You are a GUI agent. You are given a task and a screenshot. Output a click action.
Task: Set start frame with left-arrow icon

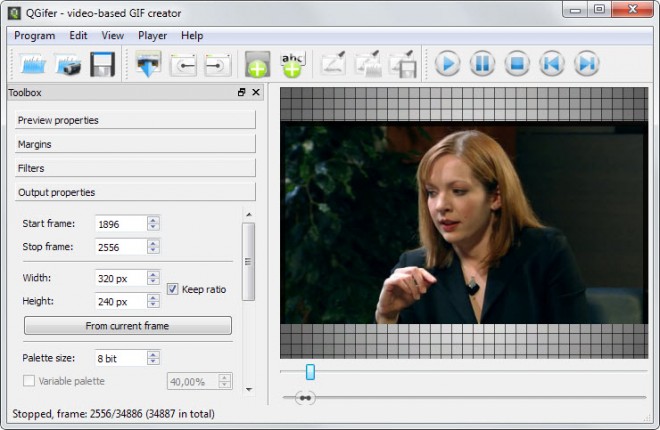pos(183,65)
